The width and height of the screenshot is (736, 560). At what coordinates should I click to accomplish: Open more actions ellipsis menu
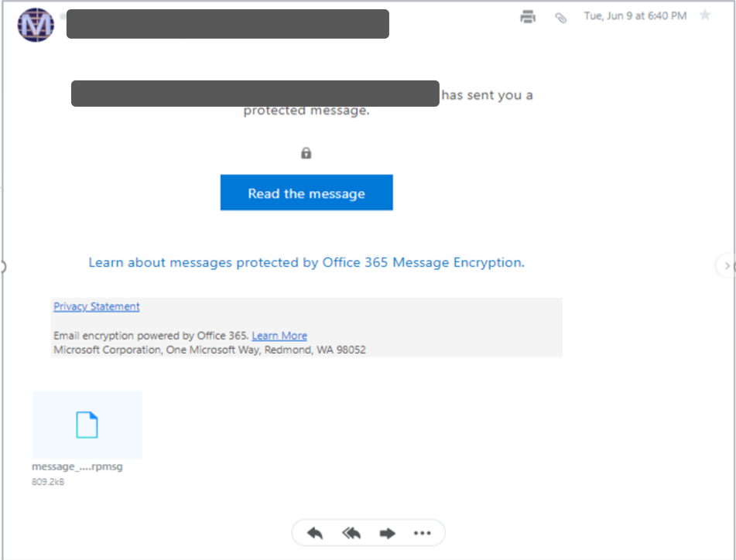422,533
